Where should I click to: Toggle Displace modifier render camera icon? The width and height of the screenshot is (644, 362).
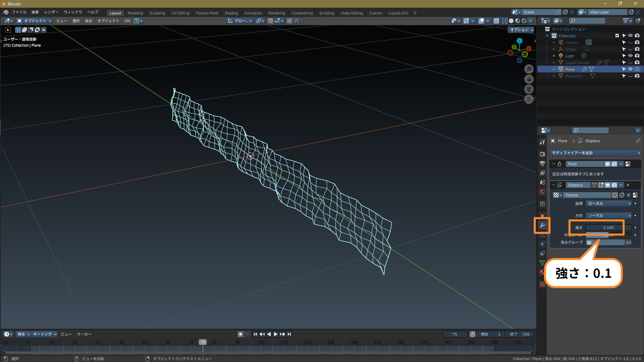614,185
